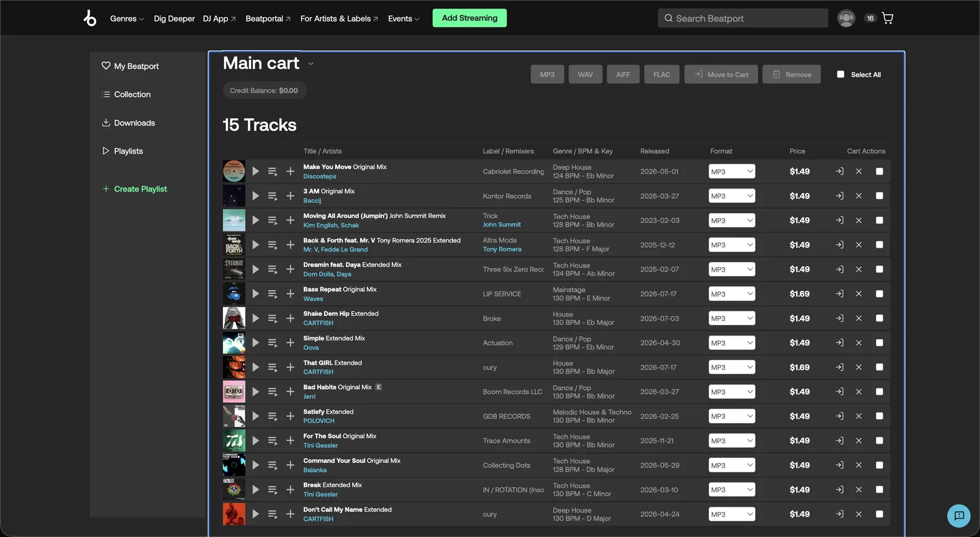980x537 pixels.
Task: Check the Bad Habits row checkbox
Action: tap(880, 392)
